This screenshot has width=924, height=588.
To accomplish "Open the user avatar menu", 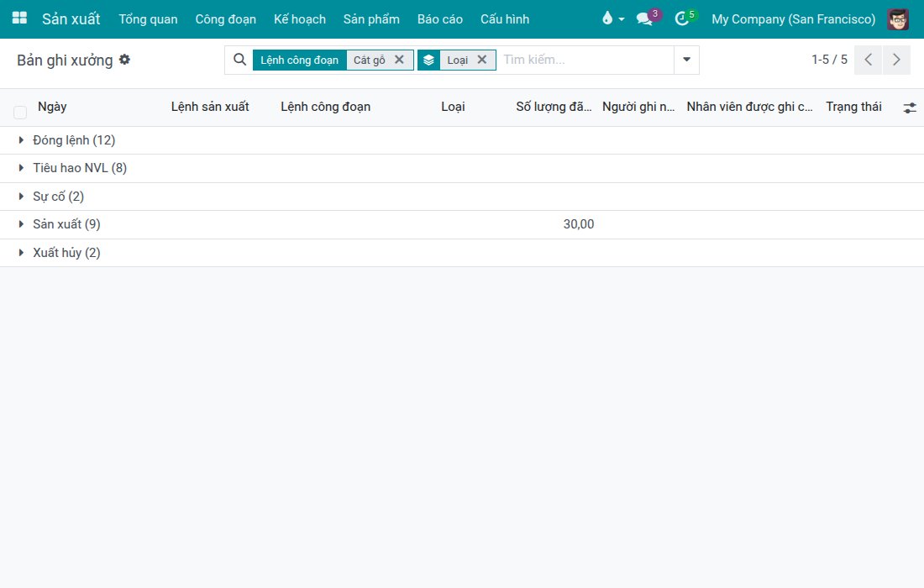I will (898, 18).
